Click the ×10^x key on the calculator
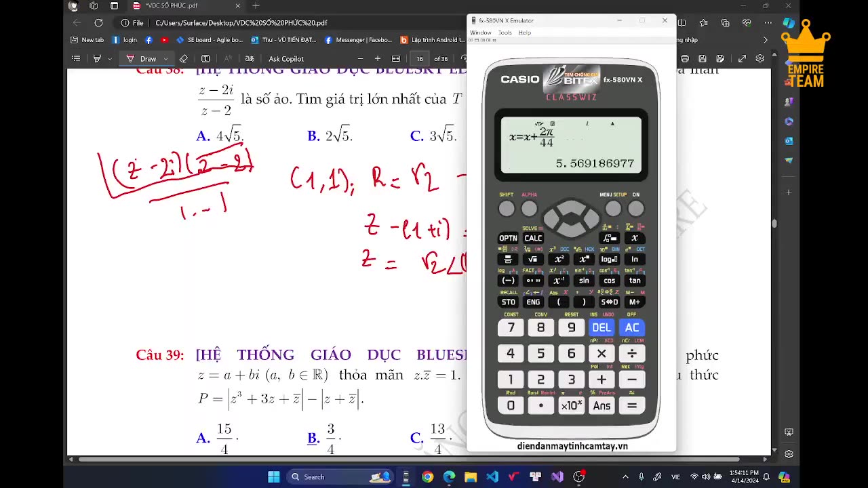The width and height of the screenshot is (868, 488). [x=571, y=405]
